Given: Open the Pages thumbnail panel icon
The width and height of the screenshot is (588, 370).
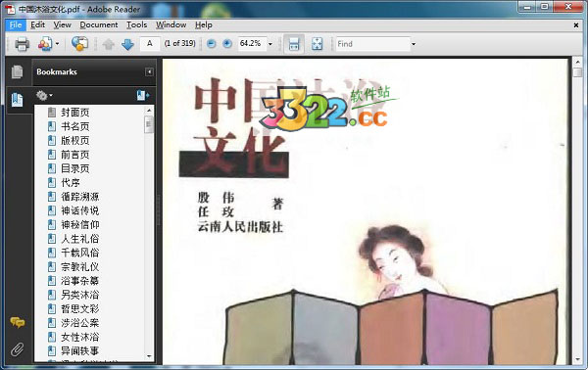Looking at the screenshot, I should click(17, 71).
